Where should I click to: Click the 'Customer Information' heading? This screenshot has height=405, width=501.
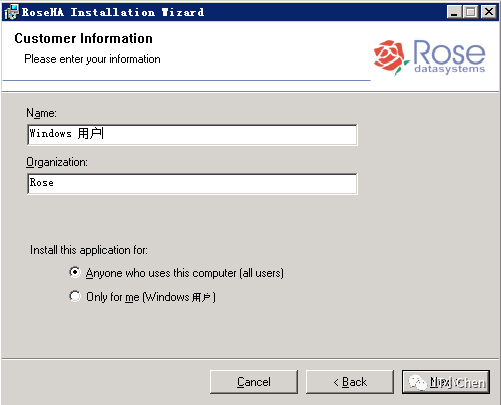pyautogui.click(x=83, y=38)
